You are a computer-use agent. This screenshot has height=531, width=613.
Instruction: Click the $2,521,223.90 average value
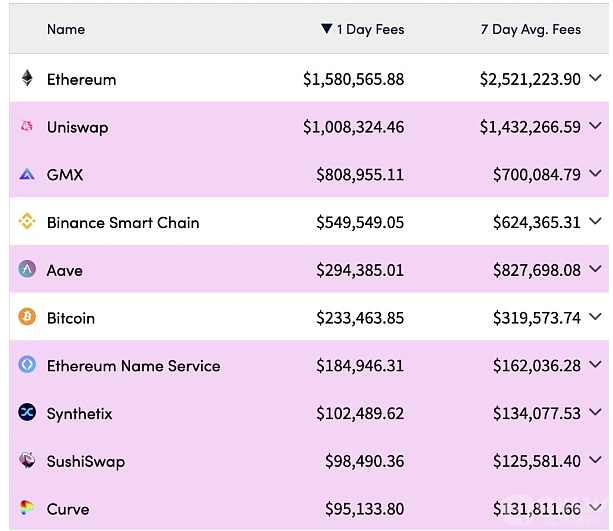531,79
